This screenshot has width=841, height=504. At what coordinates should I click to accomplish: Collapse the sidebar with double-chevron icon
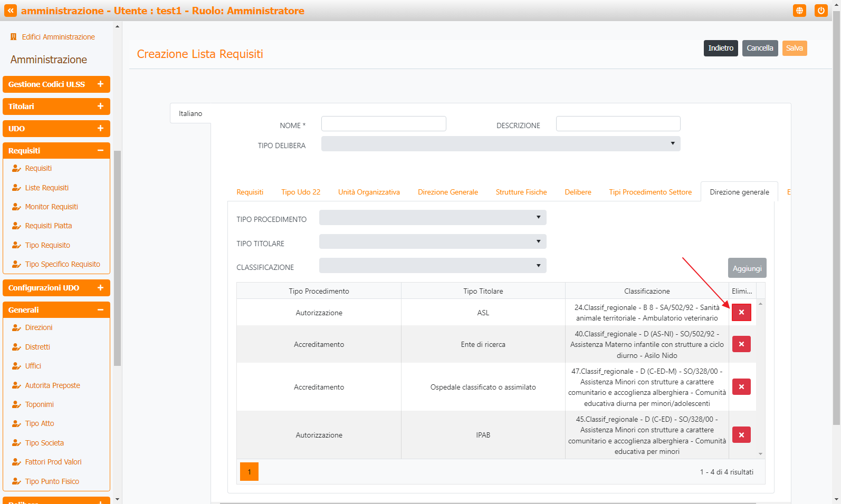pyautogui.click(x=11, y=11)
